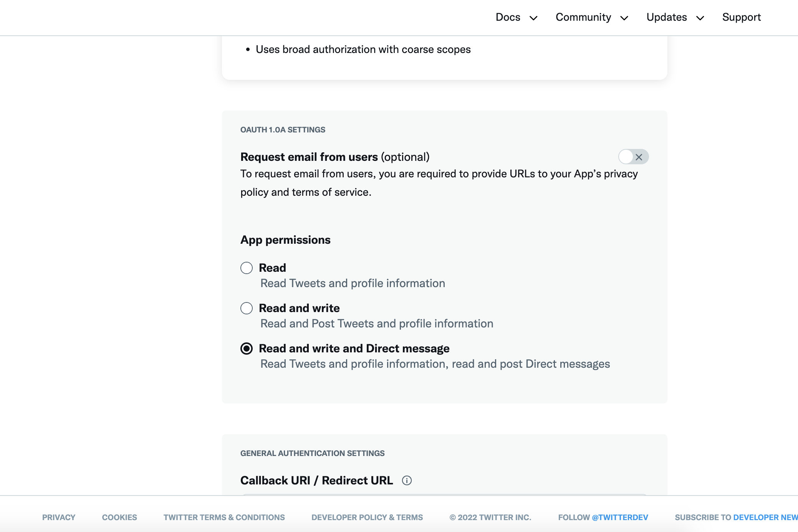Open the Docs menu
Image resolution: width=798 pixels, height=532 pixels.
(508, 17)
